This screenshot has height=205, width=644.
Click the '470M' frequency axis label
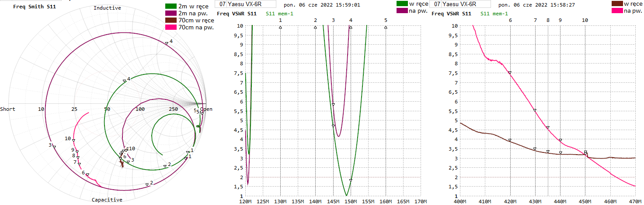635,201
